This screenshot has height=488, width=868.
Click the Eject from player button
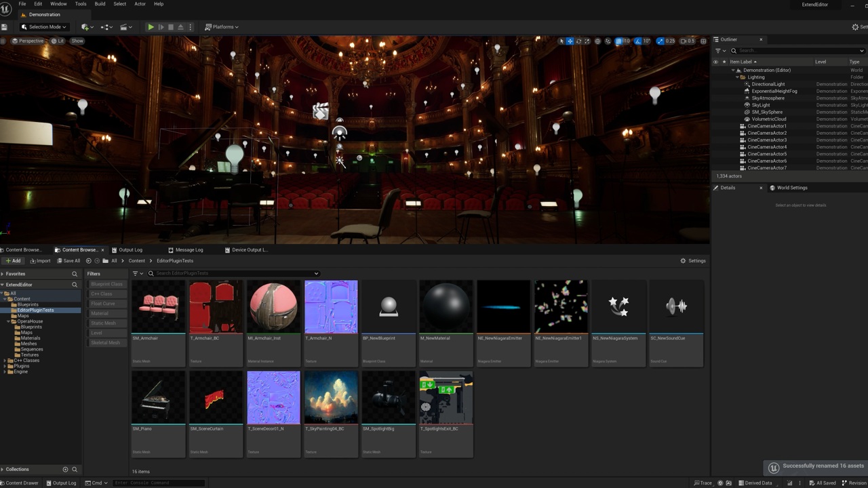coord(180,26)
